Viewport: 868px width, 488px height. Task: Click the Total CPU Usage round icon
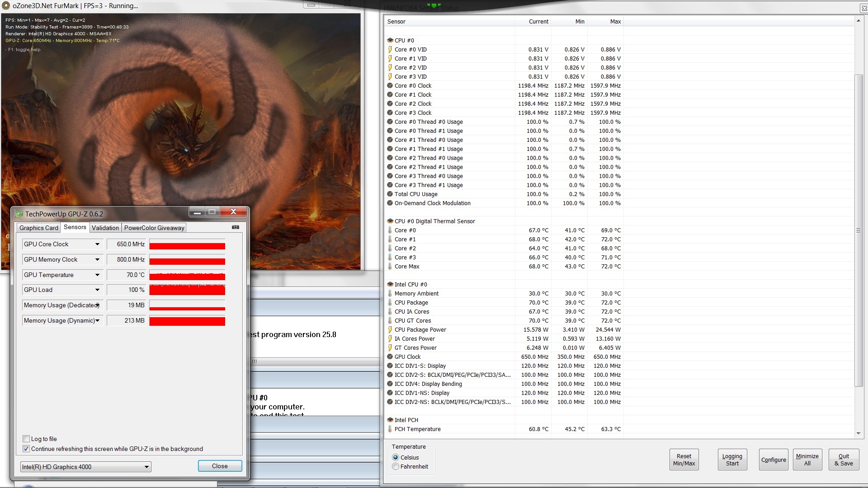click(390, 194)
